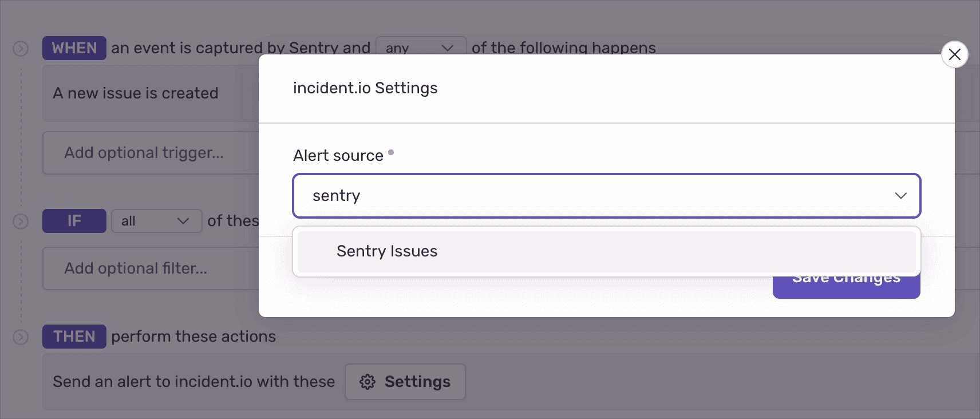This screenshot has height=419, width=980.
Task: Expand the Alert source dropdown chevron
Action: click(x=902, y=196)
